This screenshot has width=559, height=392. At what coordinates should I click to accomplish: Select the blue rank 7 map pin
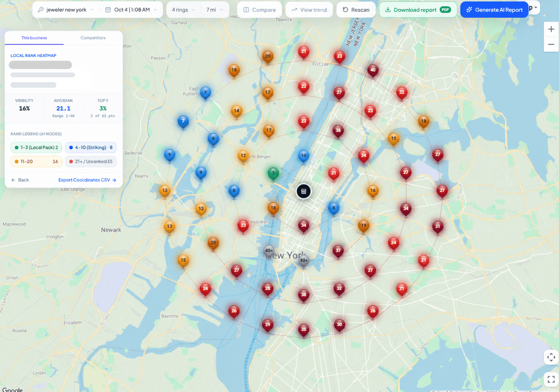[x=183, y=122]
